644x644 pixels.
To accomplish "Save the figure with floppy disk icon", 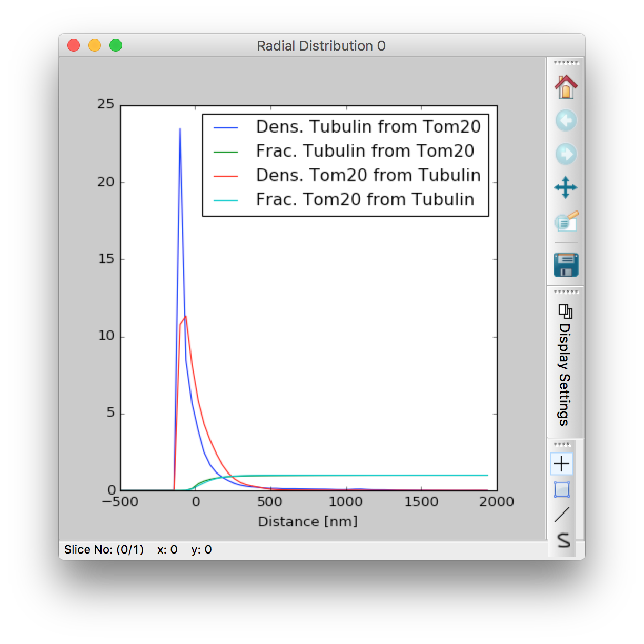I will [x=566, y=265].
